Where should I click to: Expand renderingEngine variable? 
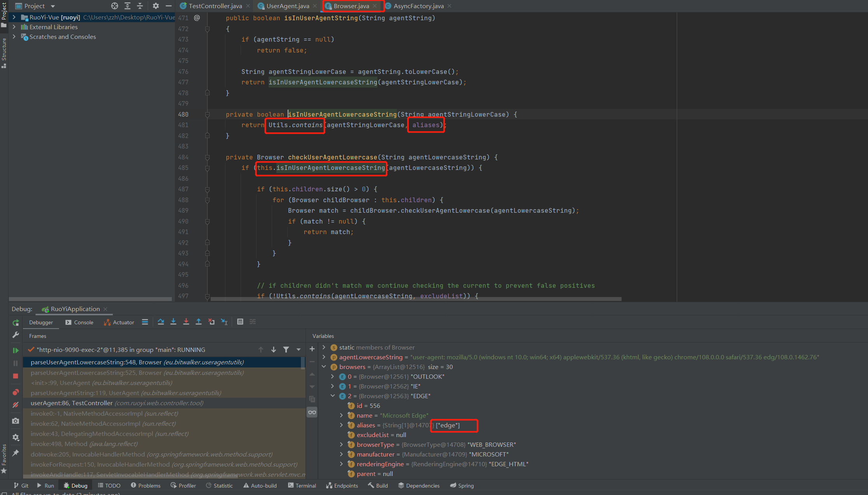pyautogui.click(x=342, y=464)
